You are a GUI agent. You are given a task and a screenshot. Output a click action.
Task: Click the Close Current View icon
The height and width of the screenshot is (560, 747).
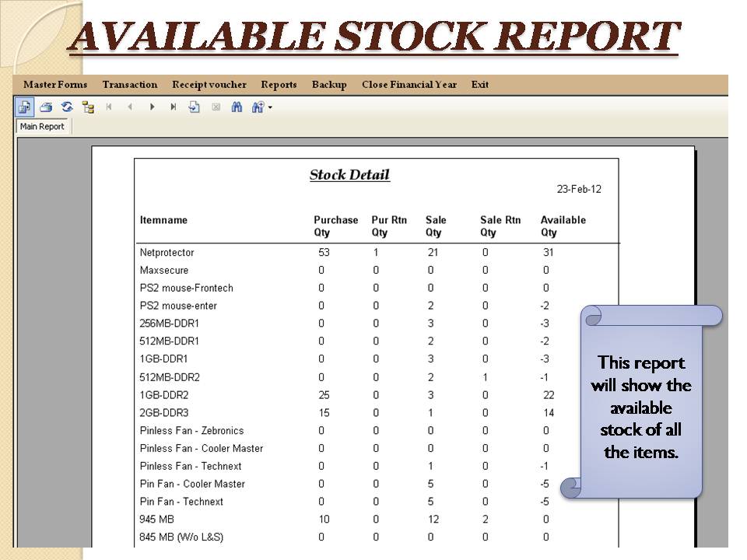[x=216, y=107]
